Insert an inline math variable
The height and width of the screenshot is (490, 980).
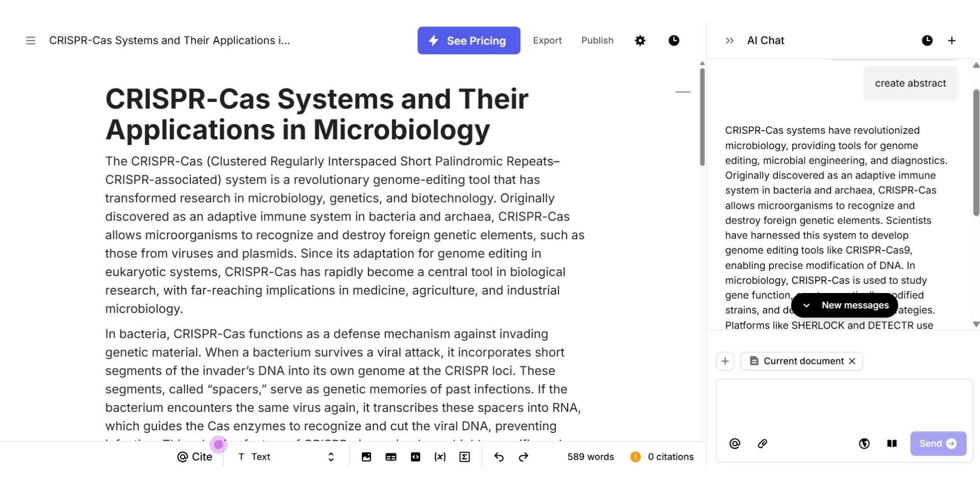(440, 457)
